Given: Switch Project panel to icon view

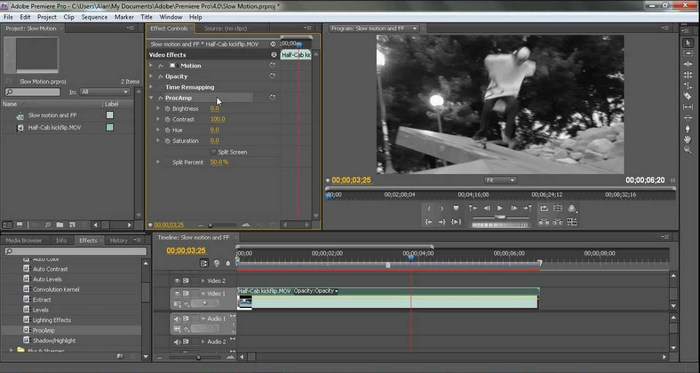Looking at the screenshot, I should tap(20, 225).
